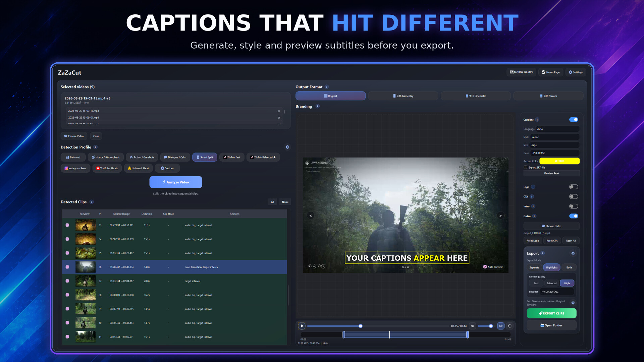The height and width of the screenshot is (362, 644).
Task: Click the Choose Outro button
Action: (551, 226)
